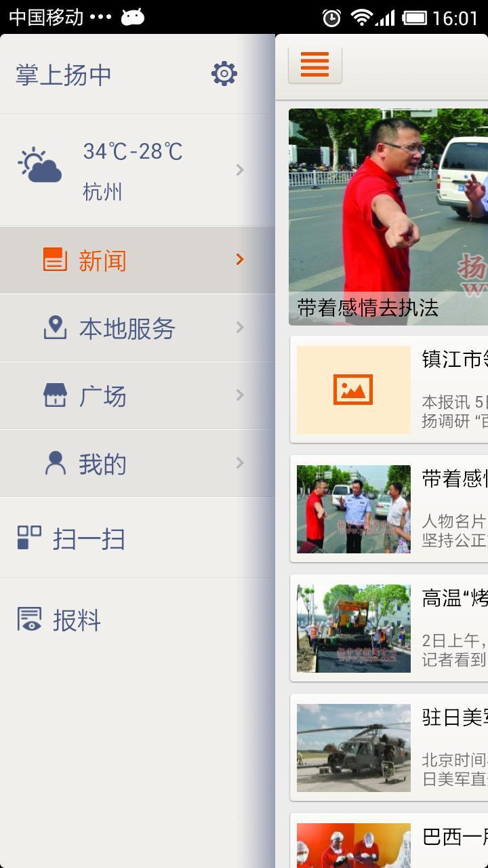Tap the weather cloud-sun icon

[x=40, y=166]
